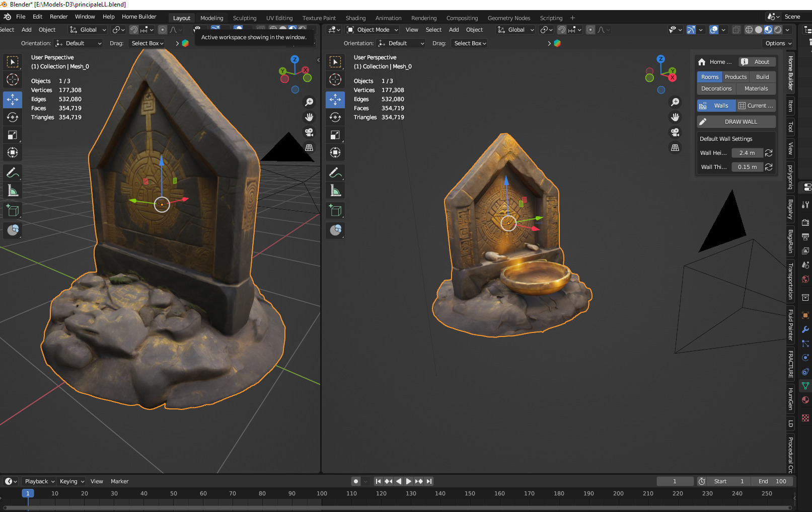Image resolution: width=812 pixels, height=512 pixels.
Task: Click the DRAW WALL button
Action: coord(736,122)
